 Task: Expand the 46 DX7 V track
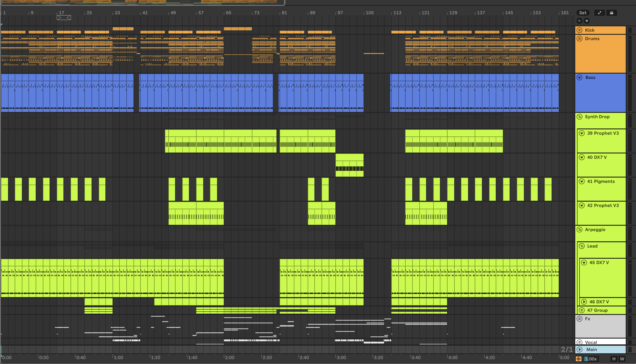click(x=584, y=302)
